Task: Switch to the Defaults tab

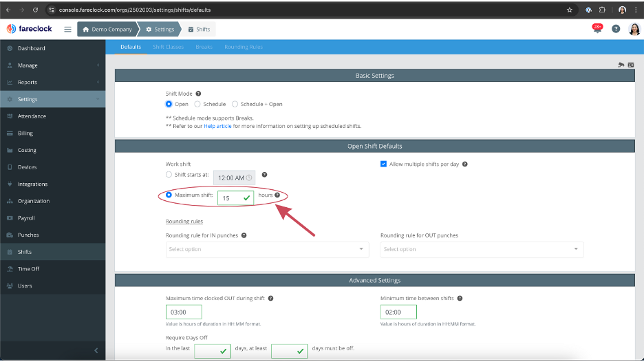Action: pyautogui.click(x=131, y=47)
